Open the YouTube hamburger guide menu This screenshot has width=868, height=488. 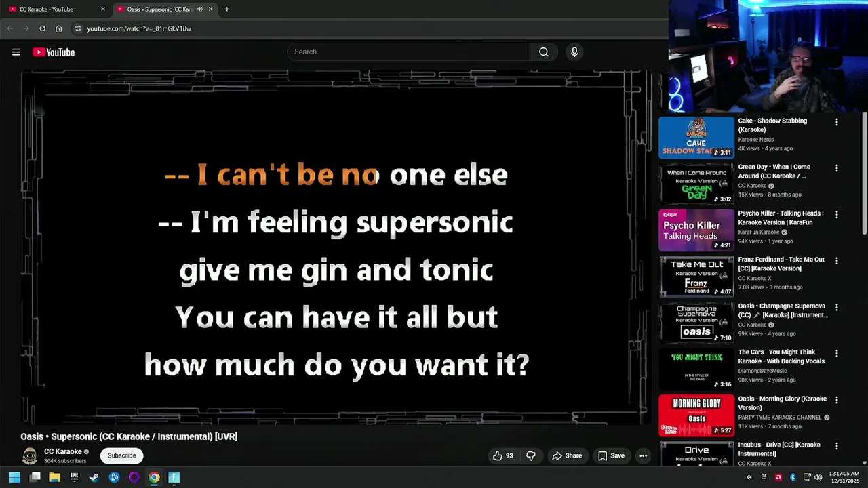click(x=16, y=52)
